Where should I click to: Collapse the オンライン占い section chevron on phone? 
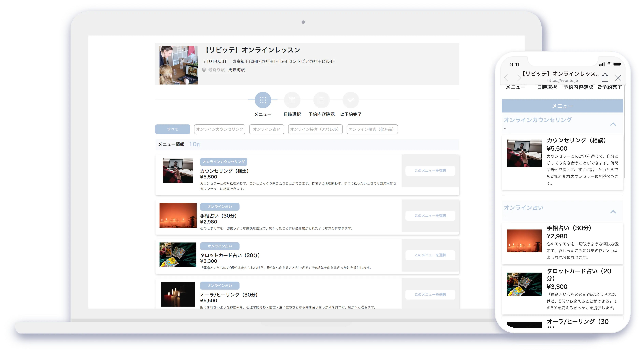tap(613, 212)
